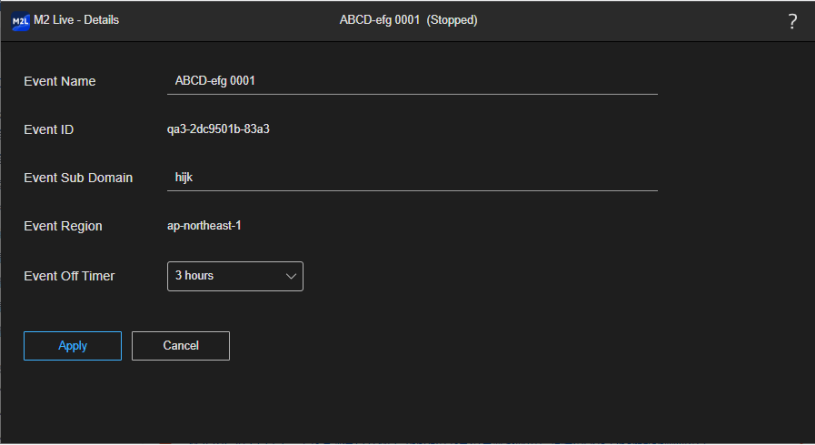815x445 pixels.
Task: Click the Event Off Timer label
Action: [69, 276]
